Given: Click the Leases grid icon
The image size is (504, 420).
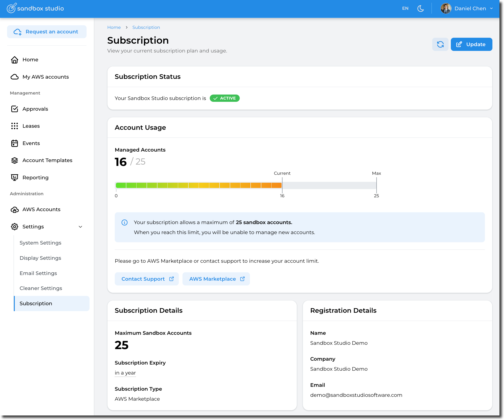Looking at the screenshot, I should 15,126.
